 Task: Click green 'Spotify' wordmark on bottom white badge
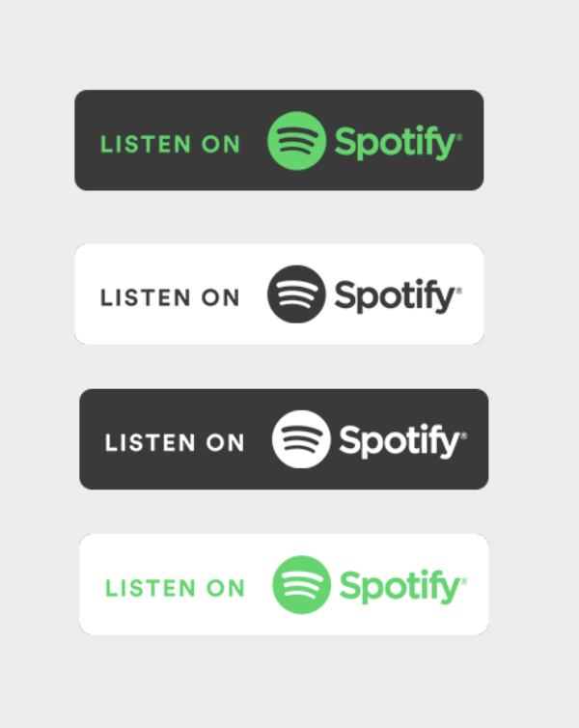click(402, 586)
